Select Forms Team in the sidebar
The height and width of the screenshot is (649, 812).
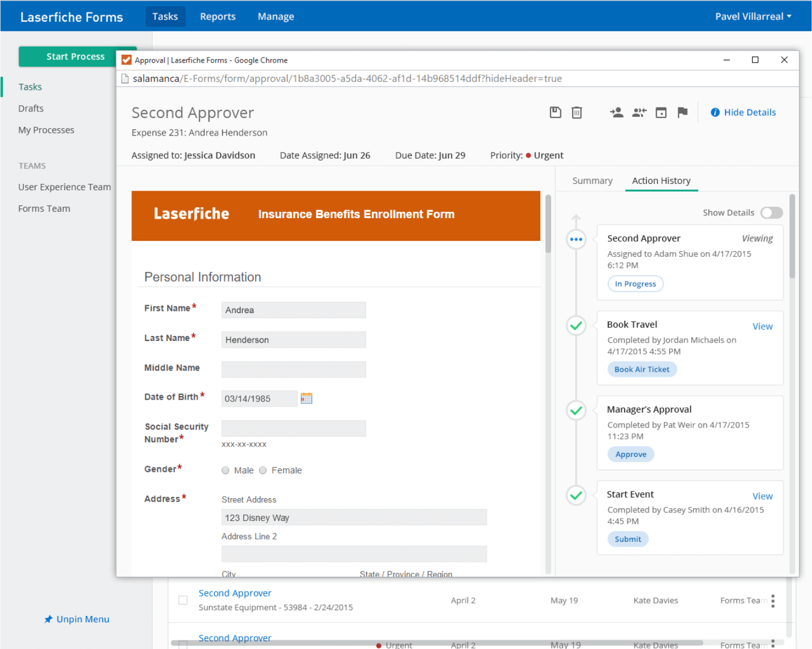(44, 208)
